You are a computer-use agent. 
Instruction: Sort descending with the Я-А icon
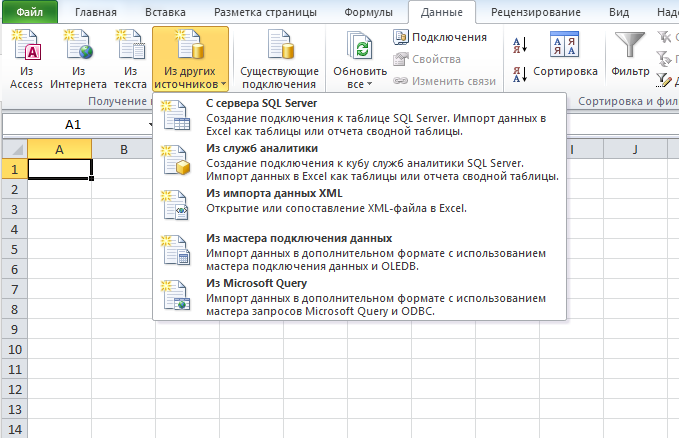pyautogui.click(x=520, y=72)
